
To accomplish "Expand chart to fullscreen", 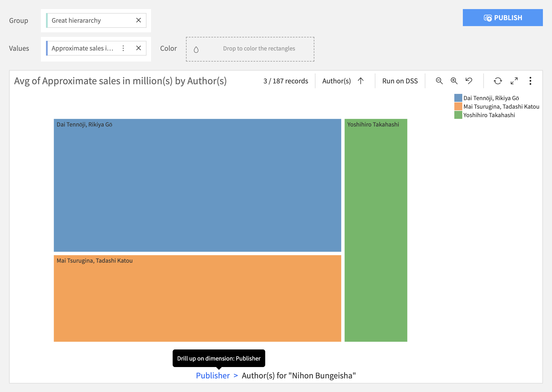I will [x=514, y=81].
